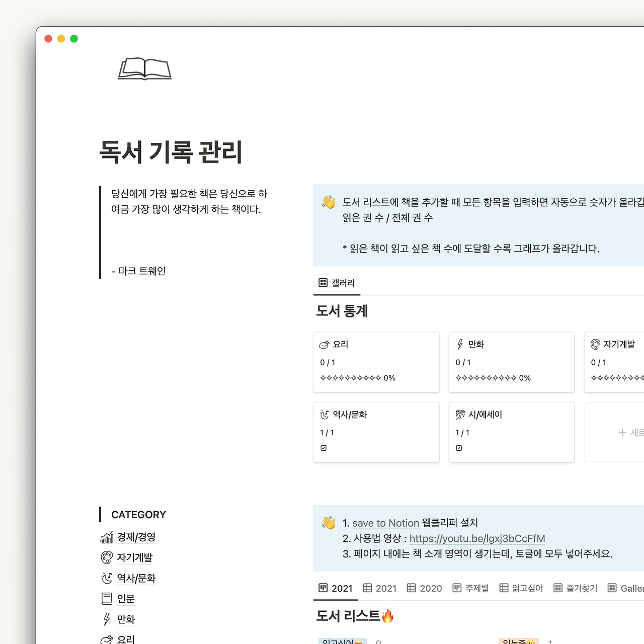Open the youtu.be/lgxj3bCcFfM video link
This screenshot has width=644, height=644.
tap(477, 538)
